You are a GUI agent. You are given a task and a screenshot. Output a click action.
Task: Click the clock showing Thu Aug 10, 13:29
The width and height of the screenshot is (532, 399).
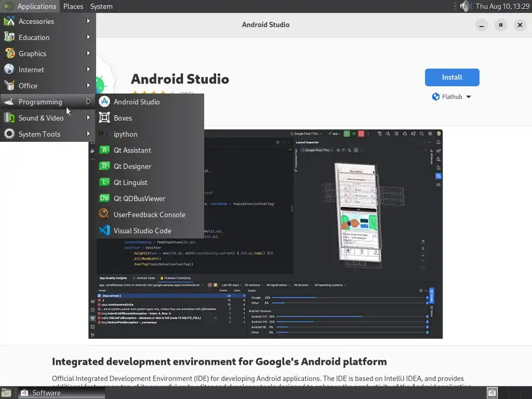(502, 6)
